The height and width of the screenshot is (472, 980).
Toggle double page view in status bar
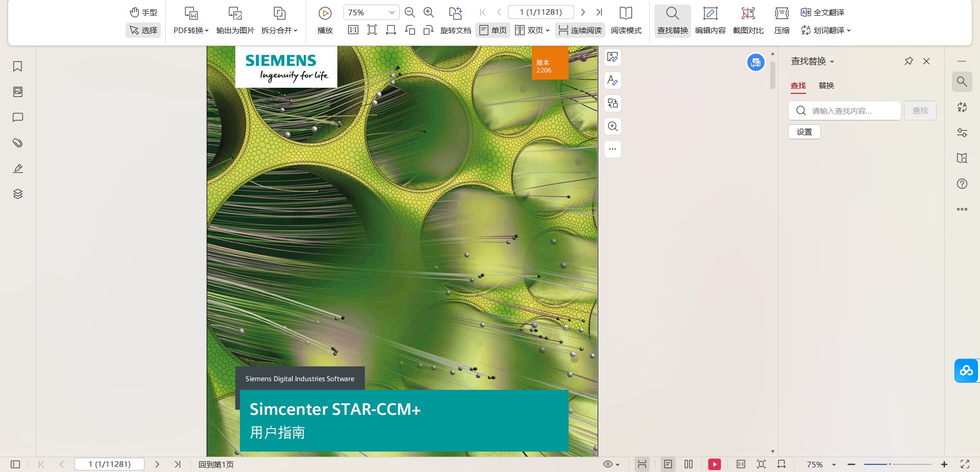(x=689, y=464)
